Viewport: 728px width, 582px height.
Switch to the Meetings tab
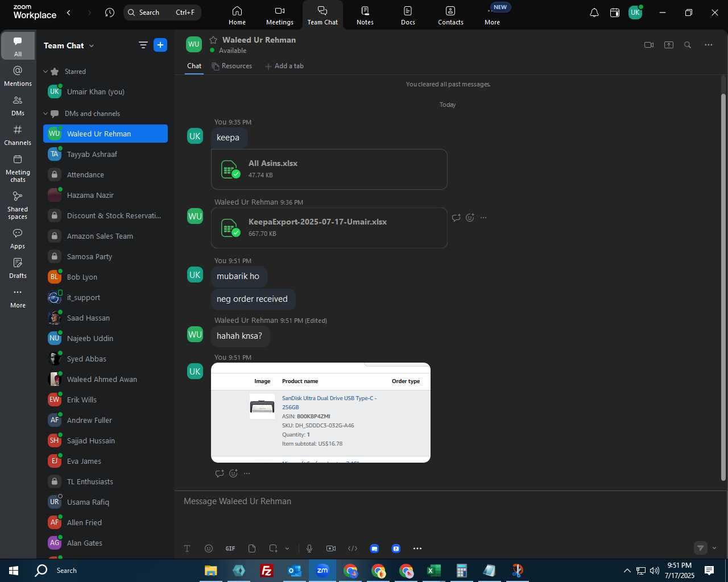[x=280, y=15]
